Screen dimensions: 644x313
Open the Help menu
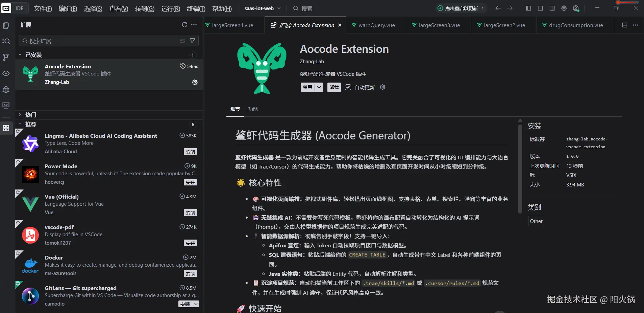tap(222, 8)
